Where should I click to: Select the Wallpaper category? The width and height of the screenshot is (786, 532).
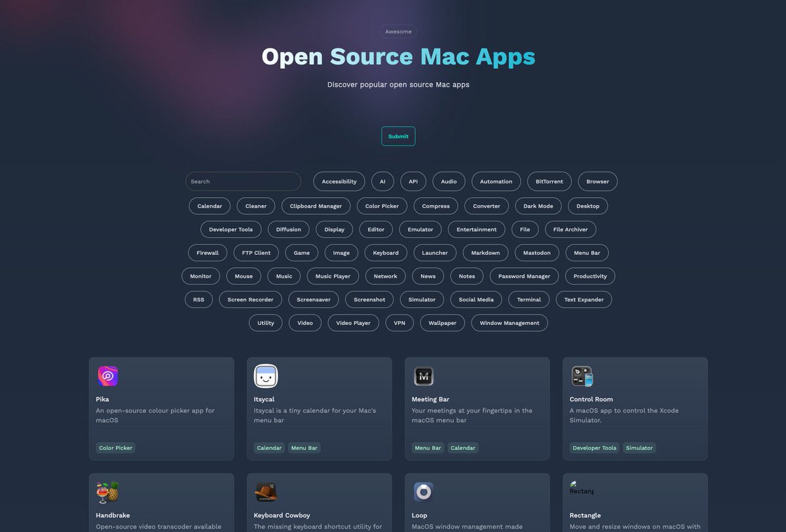[x=443, y=323]
